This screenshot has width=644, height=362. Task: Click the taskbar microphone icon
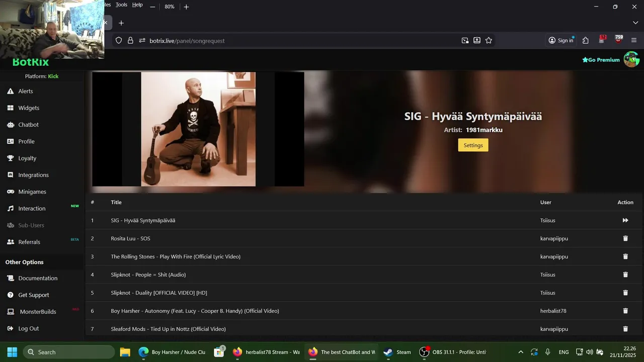[547, 352]
